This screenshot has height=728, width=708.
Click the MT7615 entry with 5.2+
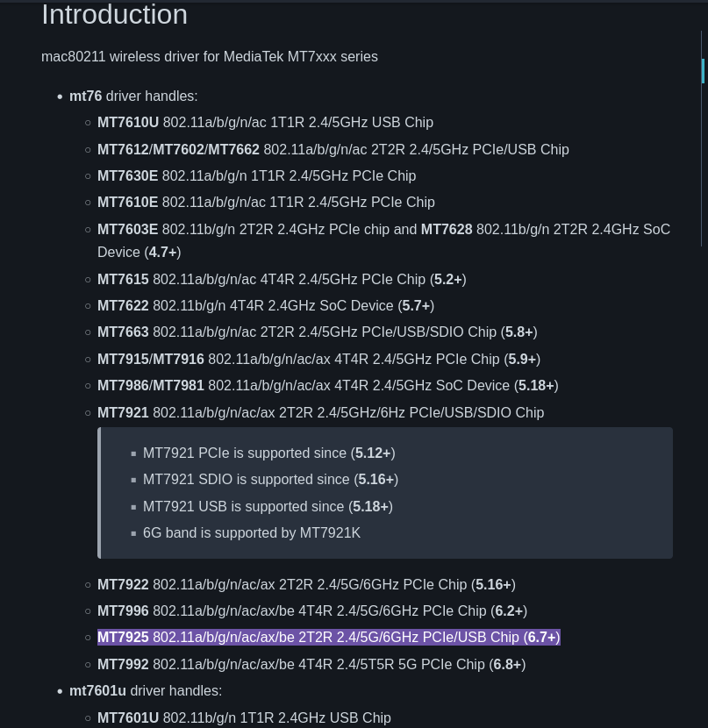coord(282,280)
